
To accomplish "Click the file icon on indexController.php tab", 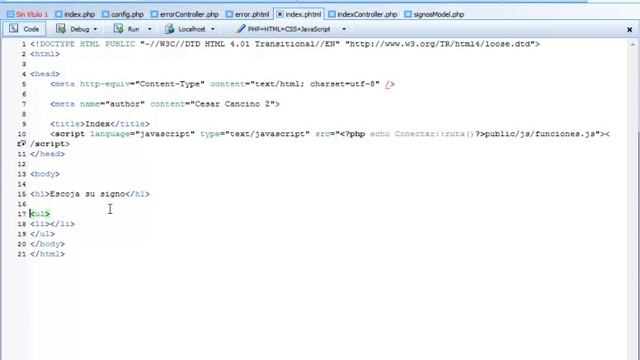I will pyautogui.click(x=332, y=14).
